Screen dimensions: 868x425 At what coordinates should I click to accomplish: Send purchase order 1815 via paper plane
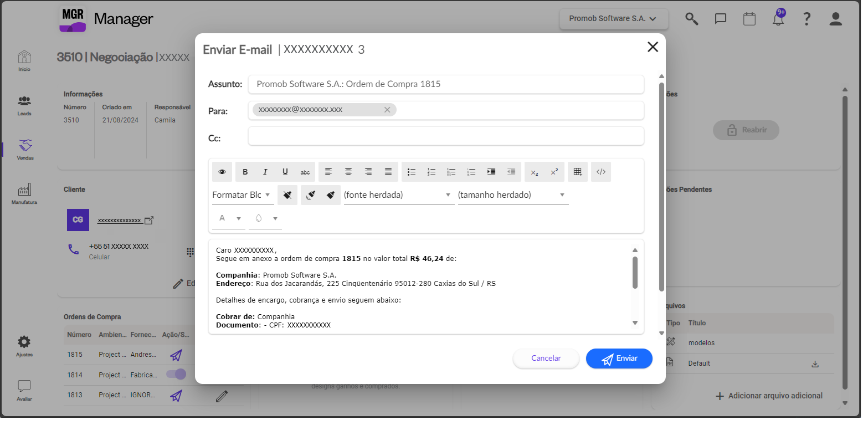176,355
